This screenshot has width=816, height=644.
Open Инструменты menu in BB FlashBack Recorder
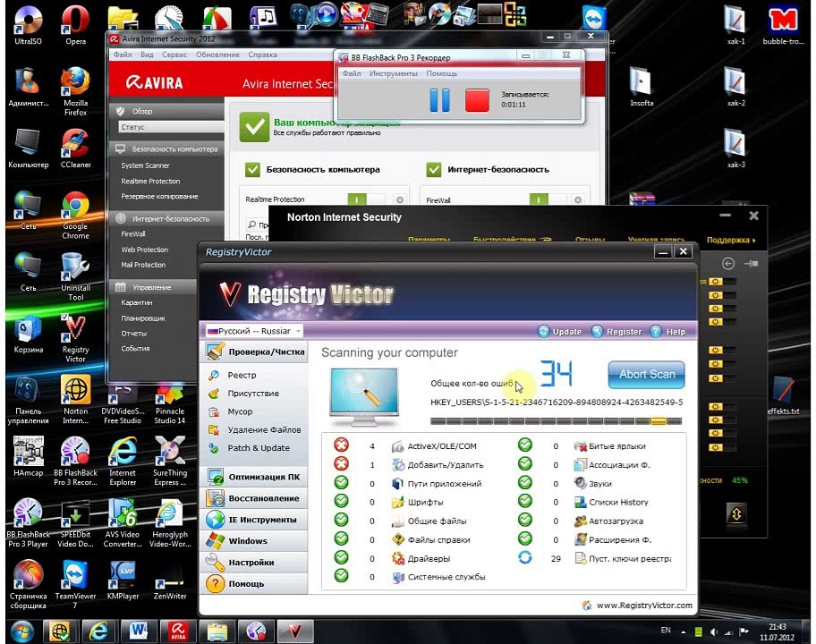[x=394, y=74]
